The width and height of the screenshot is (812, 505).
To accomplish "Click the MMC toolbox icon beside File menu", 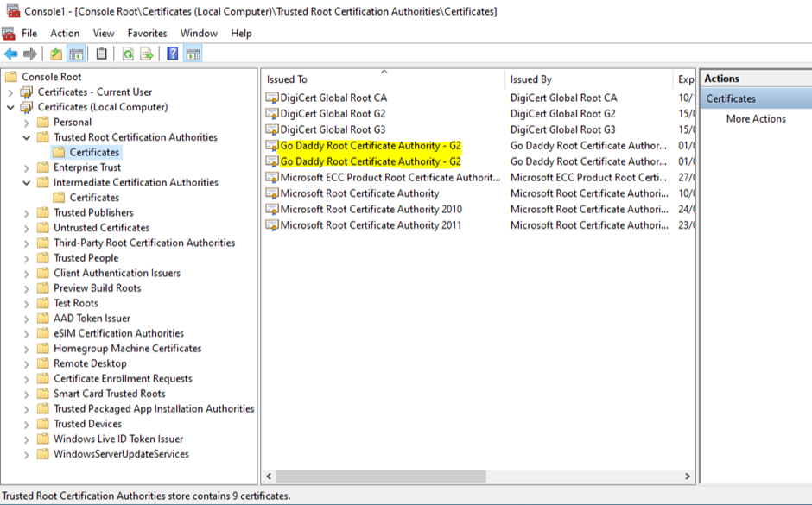I will point(9,34).
